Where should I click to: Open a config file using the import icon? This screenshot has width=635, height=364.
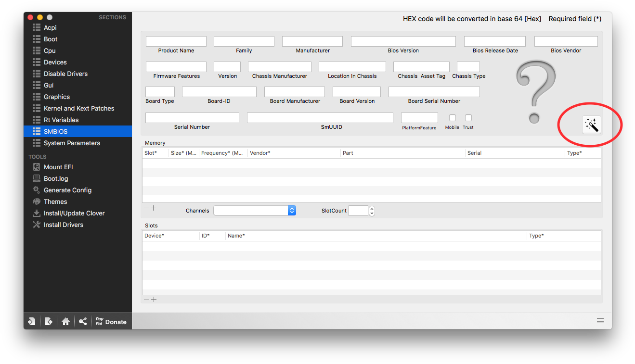[x=31, y=321]
